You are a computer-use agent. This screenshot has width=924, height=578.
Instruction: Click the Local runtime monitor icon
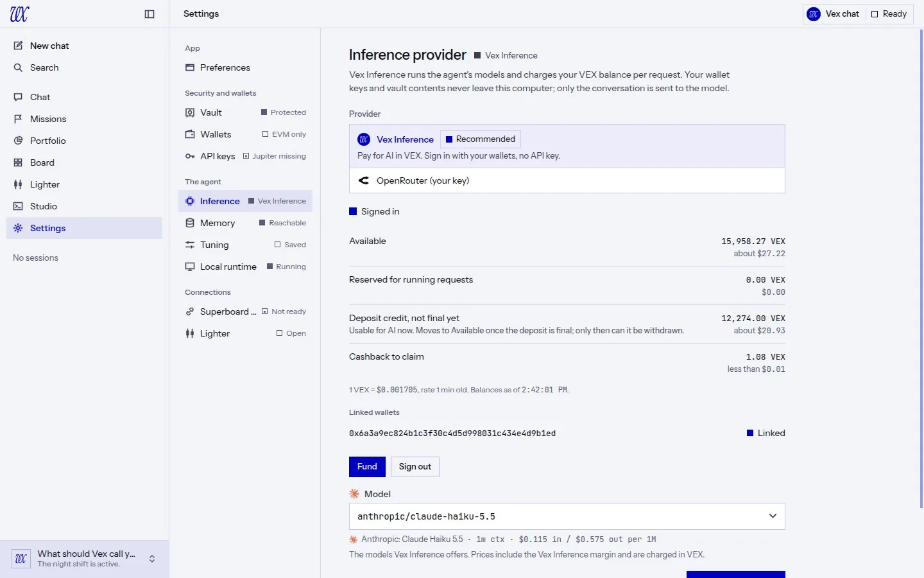(190, 267)
